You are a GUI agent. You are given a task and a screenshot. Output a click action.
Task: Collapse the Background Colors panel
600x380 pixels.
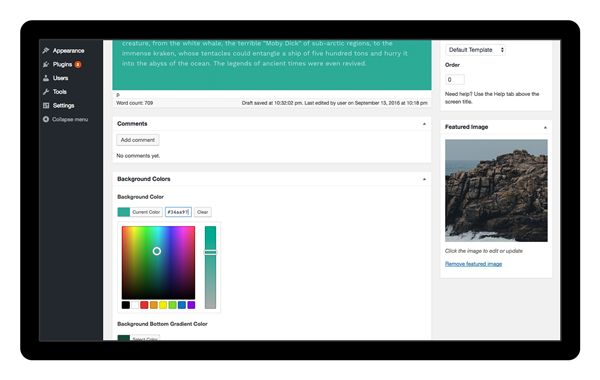click(424, 179)
